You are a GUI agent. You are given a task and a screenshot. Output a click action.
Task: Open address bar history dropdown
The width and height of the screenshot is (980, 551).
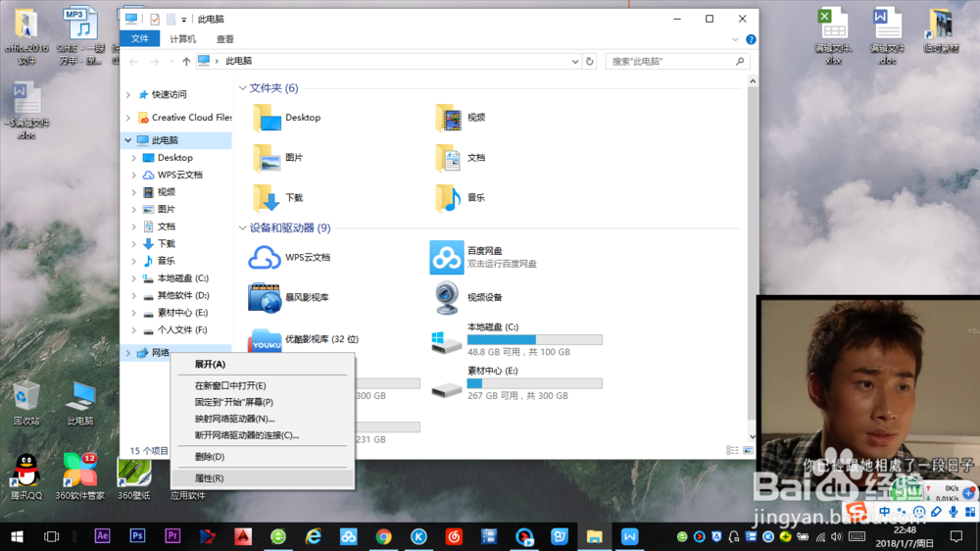pos(575,62)
